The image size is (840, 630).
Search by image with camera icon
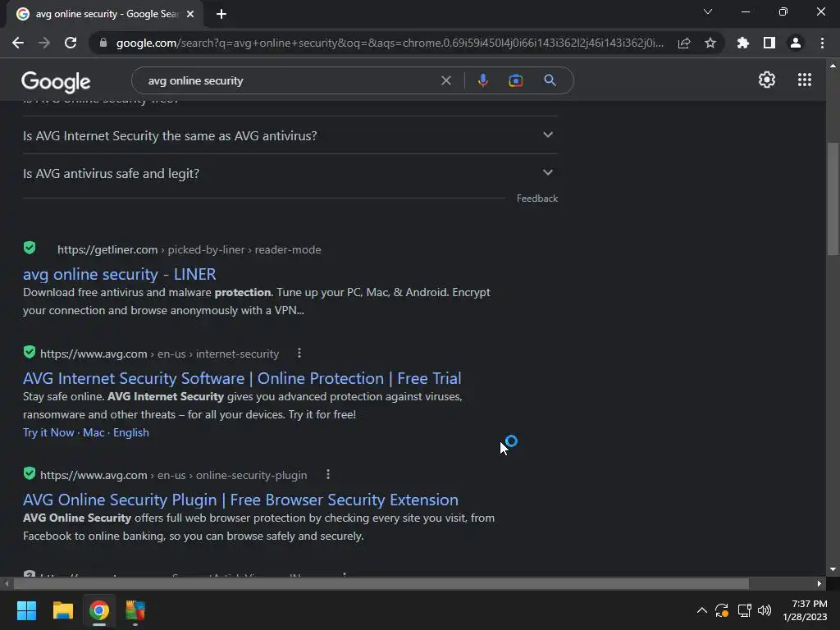pyautogui.click(x=515, y=80)
